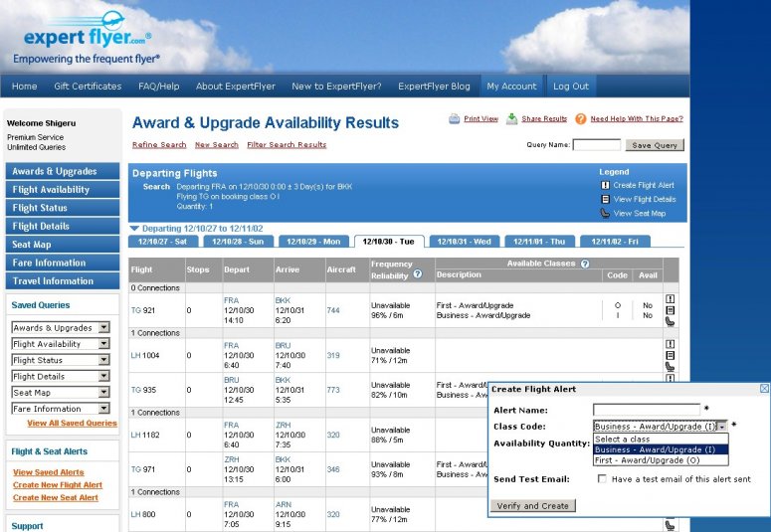771x532 pixels.
Task: Open Flight Availability saved queries dropdown
Action: click(x=103, y=344)
